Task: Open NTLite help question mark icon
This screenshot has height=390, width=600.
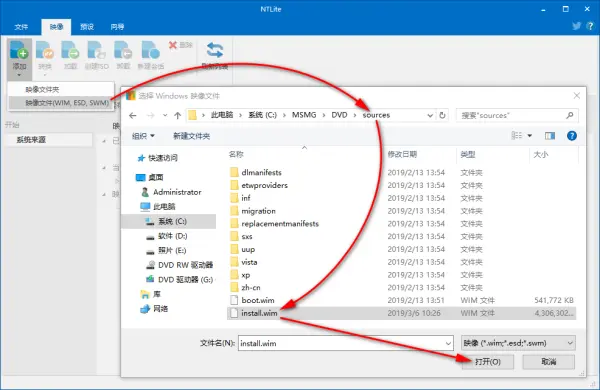Action: coord(590,26)
